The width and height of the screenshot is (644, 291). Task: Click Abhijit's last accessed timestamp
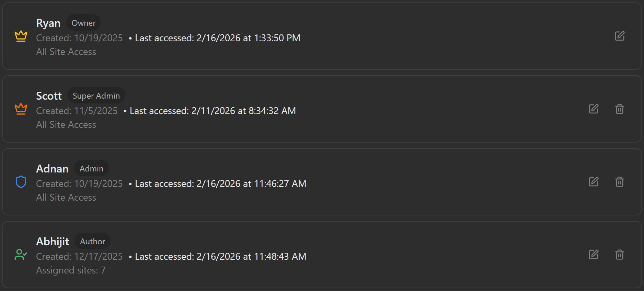[221, 256]
